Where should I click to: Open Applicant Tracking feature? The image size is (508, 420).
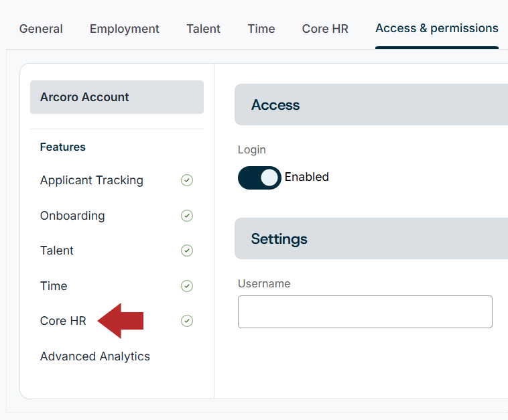[x=92, y=180]
